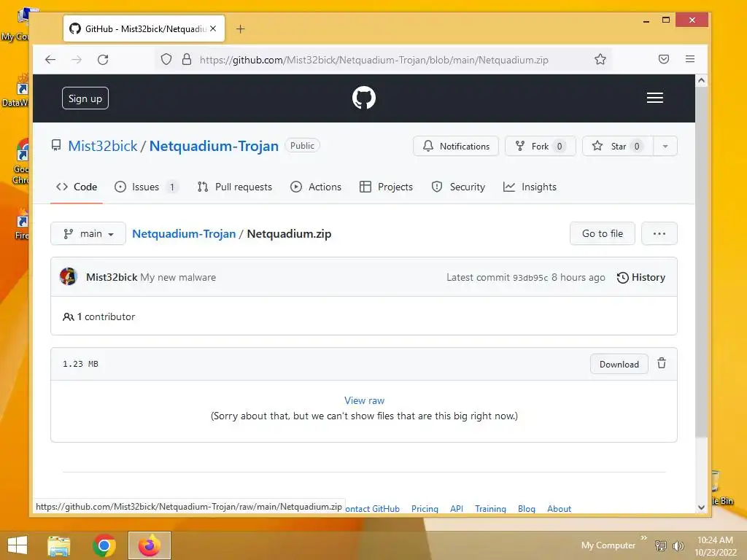This screenshot has width=747, height=560.
Task: Switch to the Code tab
Action: point(77,187)
